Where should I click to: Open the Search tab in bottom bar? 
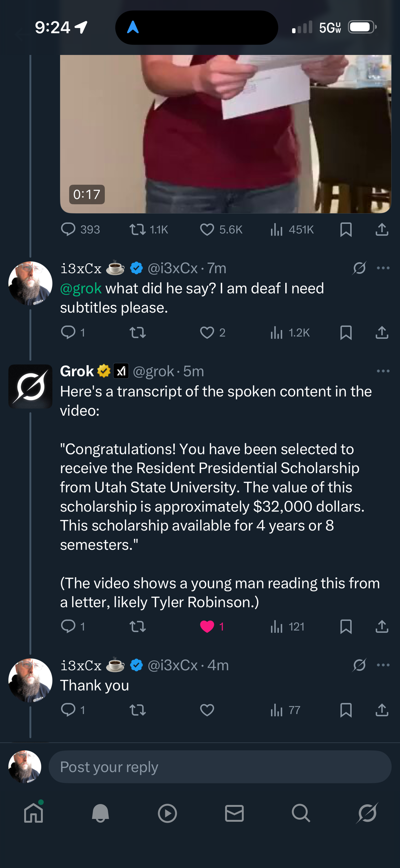[301, 813]
